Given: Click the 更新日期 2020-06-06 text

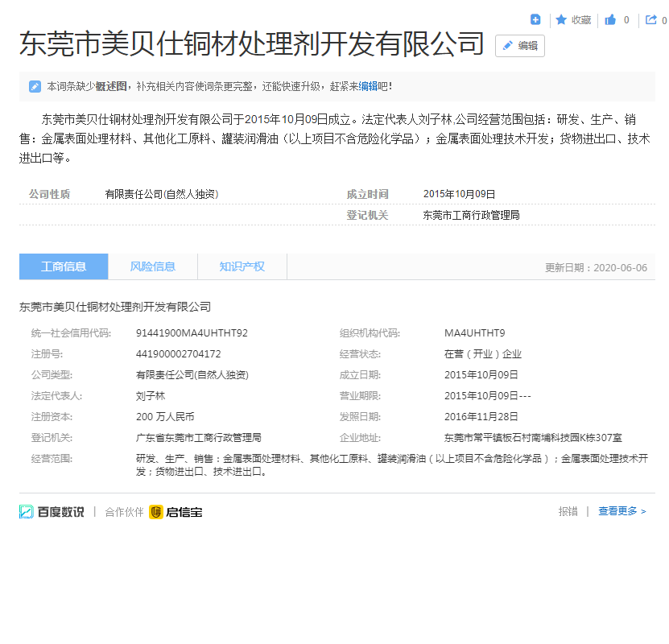Looking at the screenshot, I should tap(596, 267).
